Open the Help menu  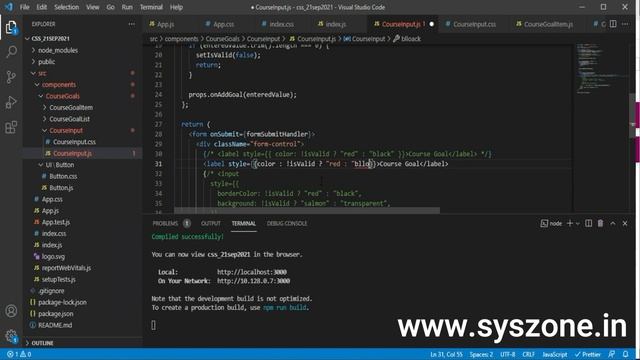tap(176, 7)
